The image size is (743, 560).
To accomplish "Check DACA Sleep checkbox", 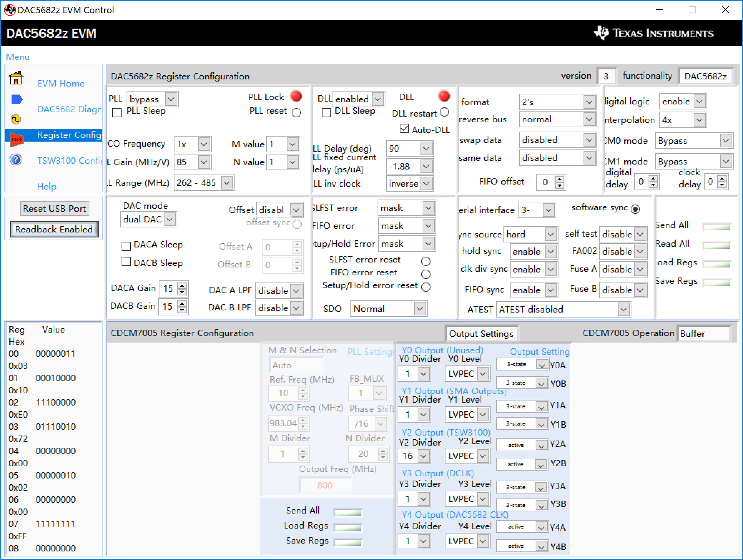I will pyautogui.click(x=126, y=246).
